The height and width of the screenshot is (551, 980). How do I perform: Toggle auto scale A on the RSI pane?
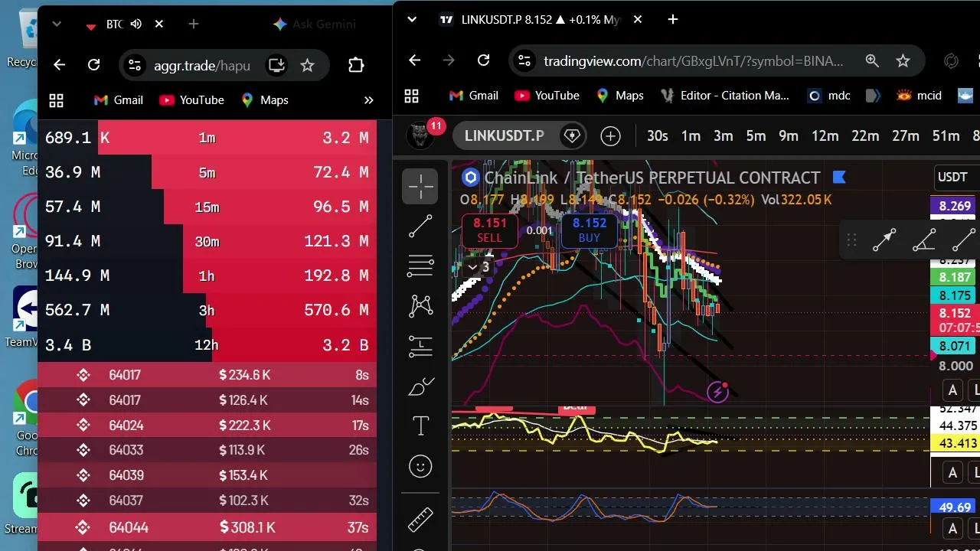[952, 472]
